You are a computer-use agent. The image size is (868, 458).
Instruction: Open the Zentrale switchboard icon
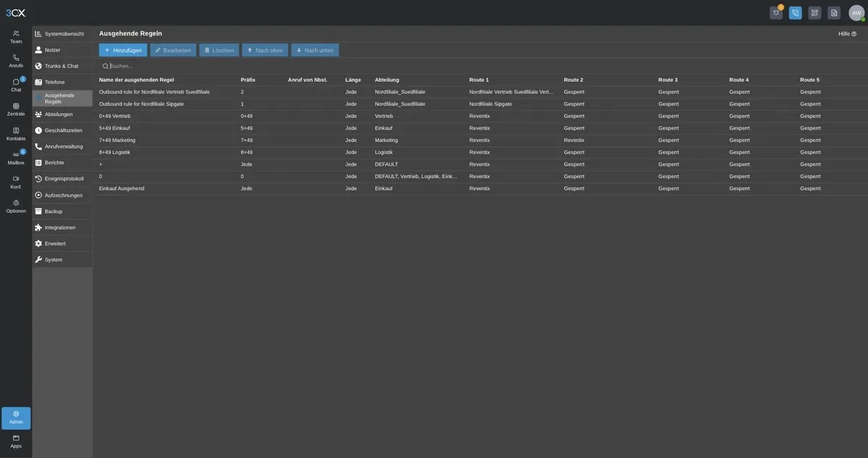[x=16, y=109]
